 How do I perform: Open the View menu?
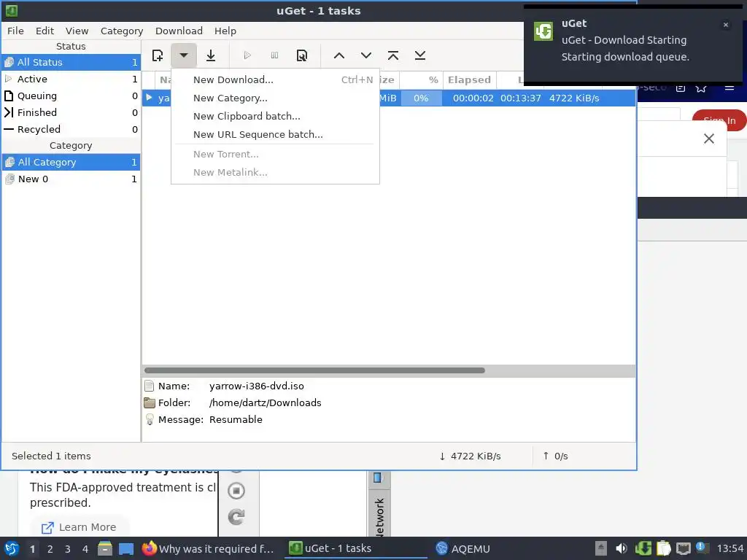coord(77,31)
